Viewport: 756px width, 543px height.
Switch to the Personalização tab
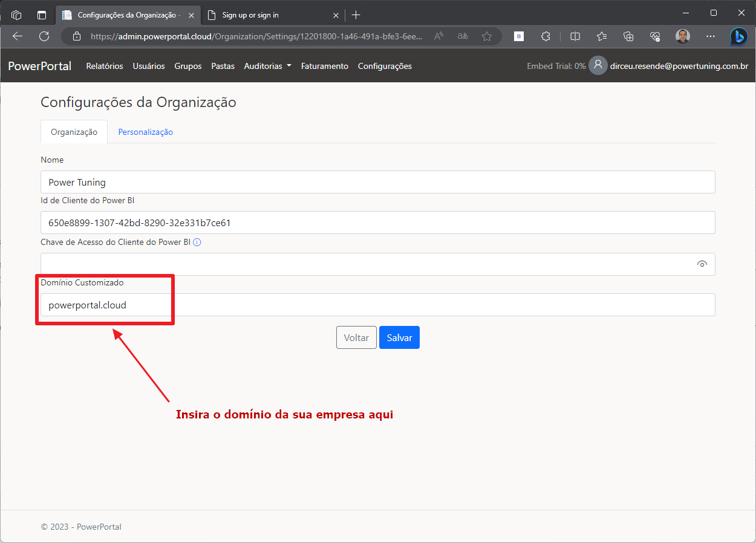click(145, 132)
